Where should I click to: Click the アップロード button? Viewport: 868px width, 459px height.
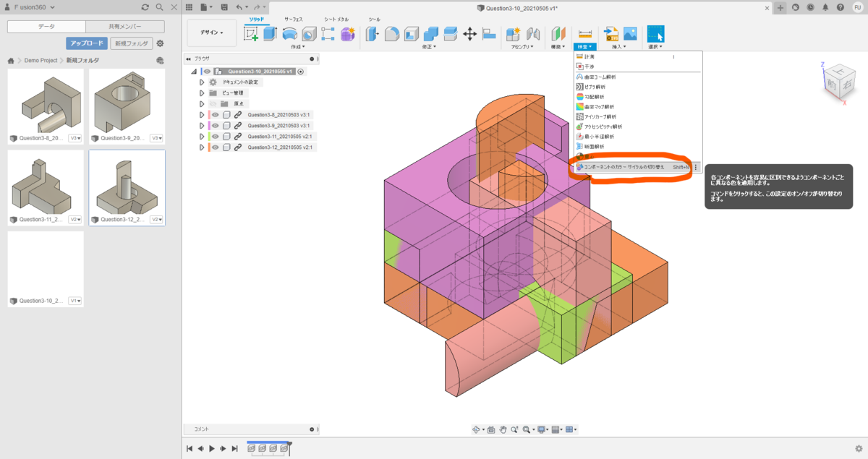(x=87, y=43)
